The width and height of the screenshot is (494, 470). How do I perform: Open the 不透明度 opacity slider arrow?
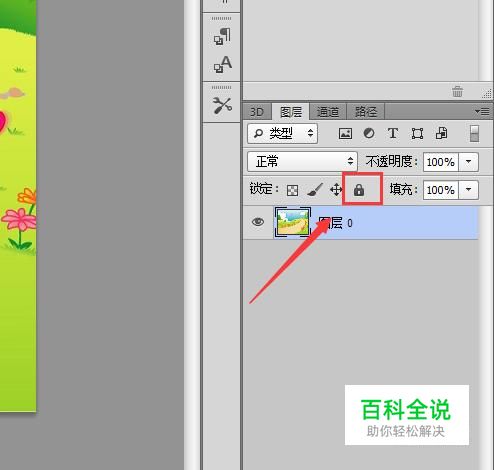pos(469,162)
